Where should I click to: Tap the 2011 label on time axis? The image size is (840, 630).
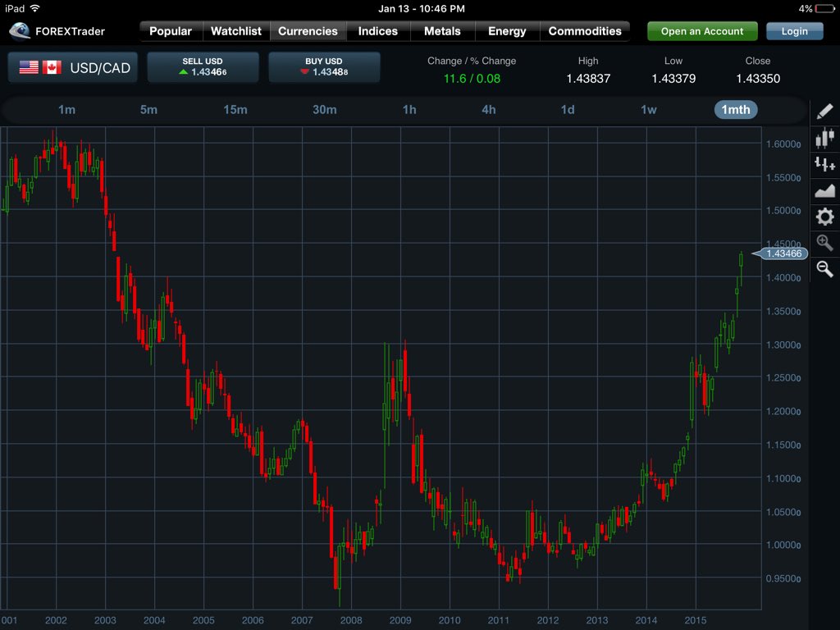[499, 620]
